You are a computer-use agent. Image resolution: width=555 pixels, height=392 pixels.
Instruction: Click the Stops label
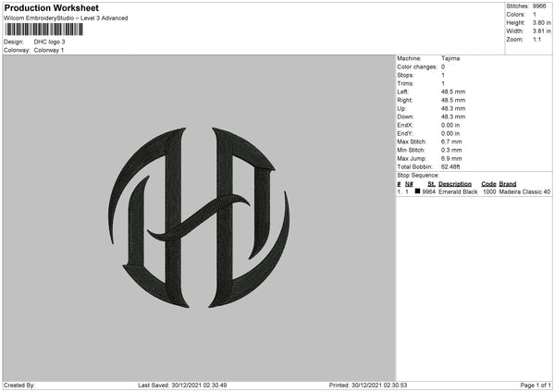pyautogui.click(x=405, y=75)
